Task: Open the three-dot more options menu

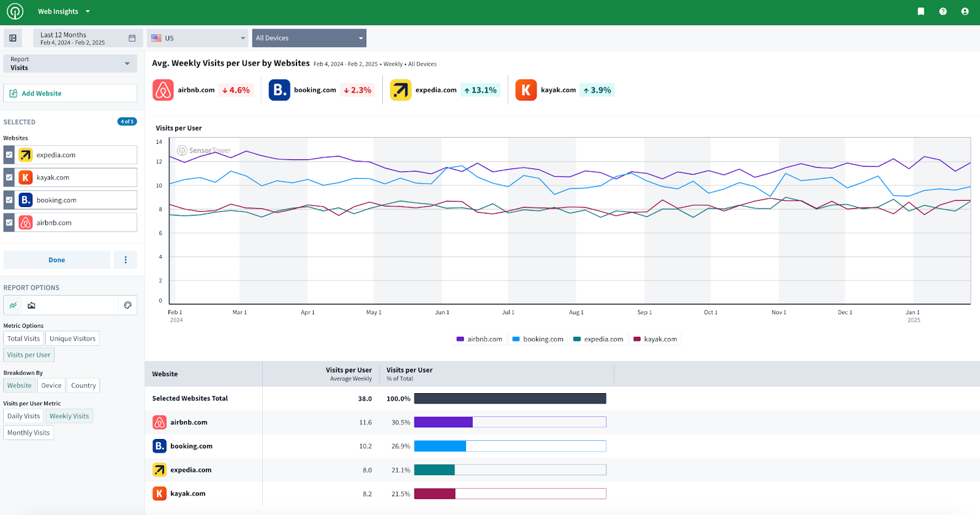Action: (x=126, y=260)
